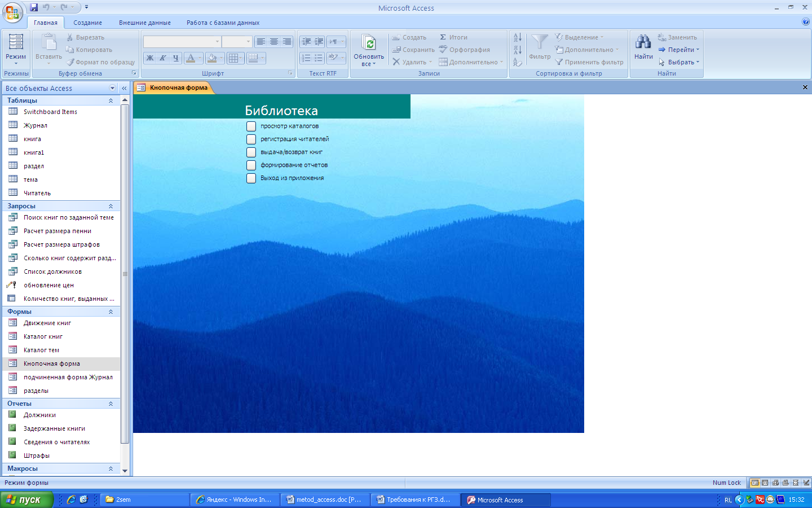This screenshot has width=812, height=508.
Task: Toggle Underline (Ч) formatting
Action: coord(175,58)
